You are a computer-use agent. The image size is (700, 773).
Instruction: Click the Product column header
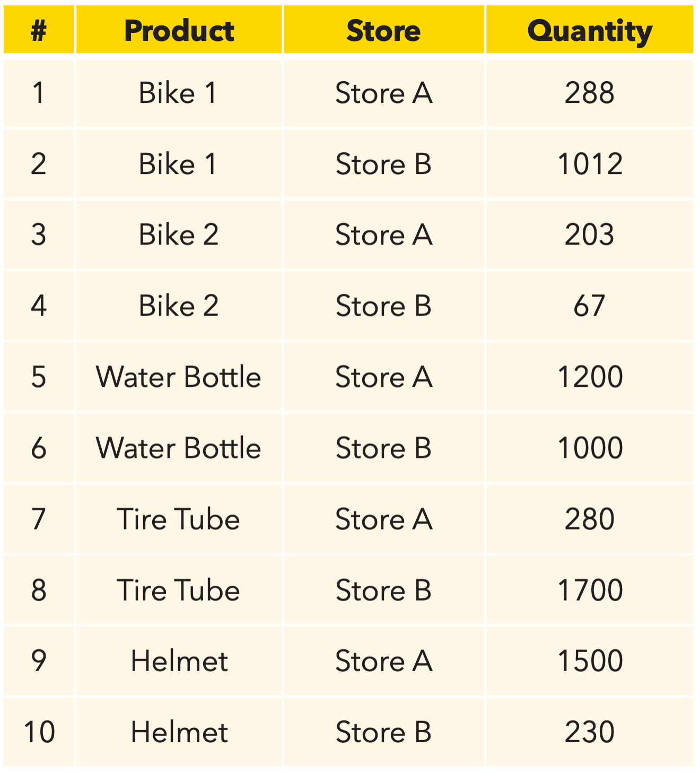click(179, 30)
